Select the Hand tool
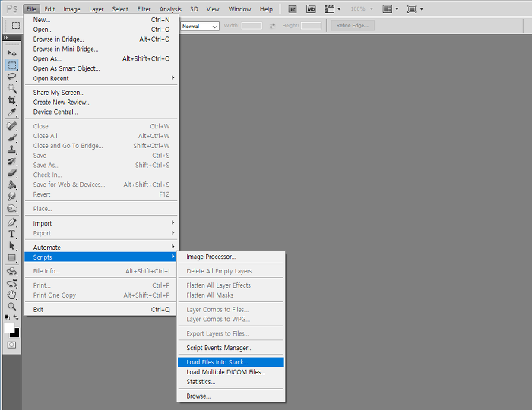Viewport: 532px width, 410px height. coord(12,294)
